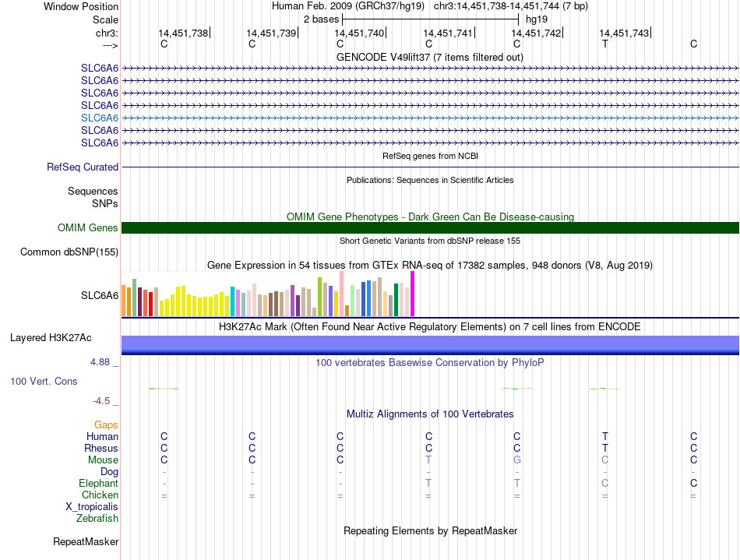Viewport: 740px width, 560px height.
Task: Click the magenta bar in GTEx expression chart
Action: 413,294
